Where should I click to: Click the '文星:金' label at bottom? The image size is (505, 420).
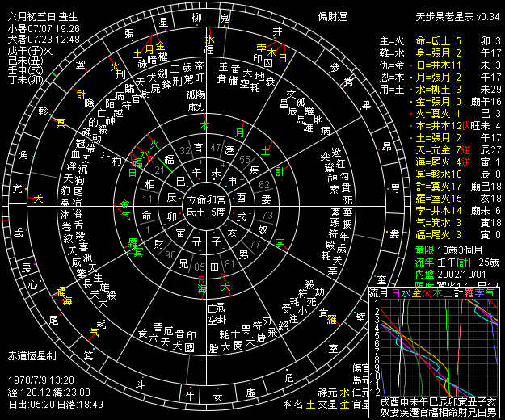coord(334,404)
